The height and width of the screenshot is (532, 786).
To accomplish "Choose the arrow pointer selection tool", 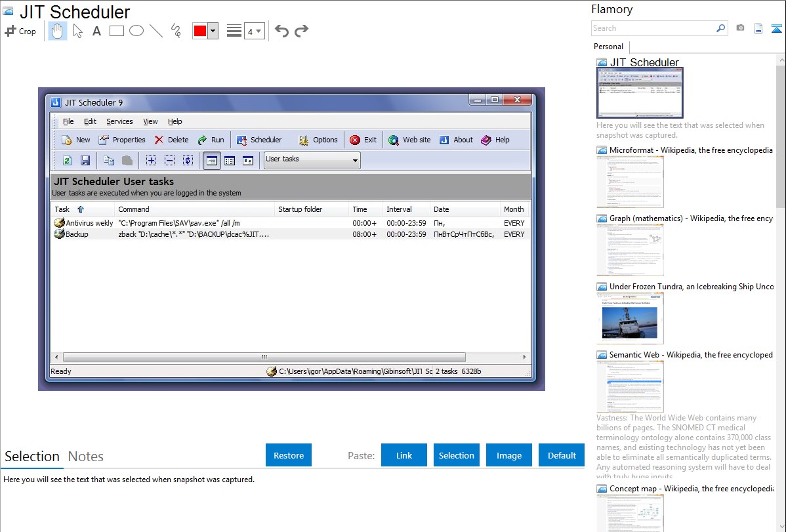I will coord(77,31).
